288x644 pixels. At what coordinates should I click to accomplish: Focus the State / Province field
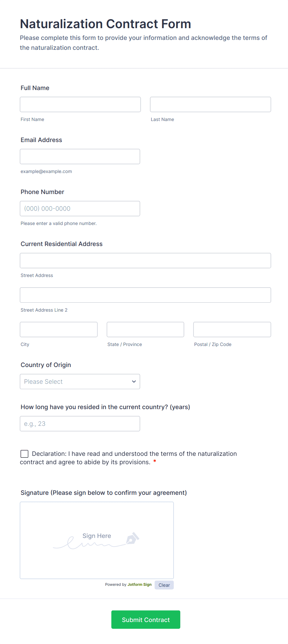point(145,329)
